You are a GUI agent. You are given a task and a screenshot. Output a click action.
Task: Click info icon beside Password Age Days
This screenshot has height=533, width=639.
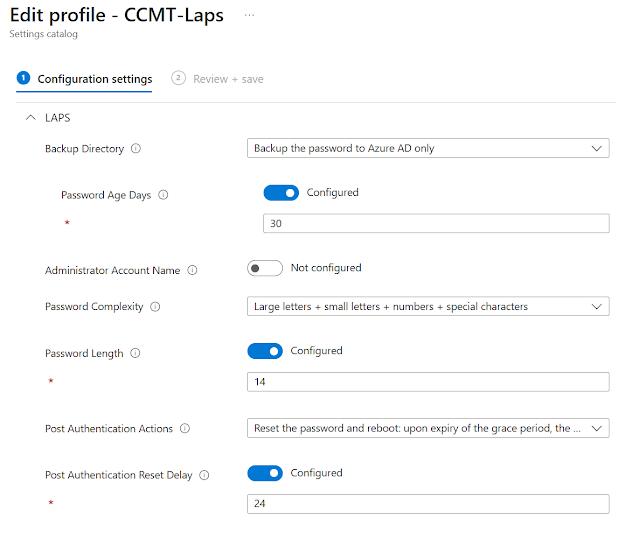click(x=163, y=195)
